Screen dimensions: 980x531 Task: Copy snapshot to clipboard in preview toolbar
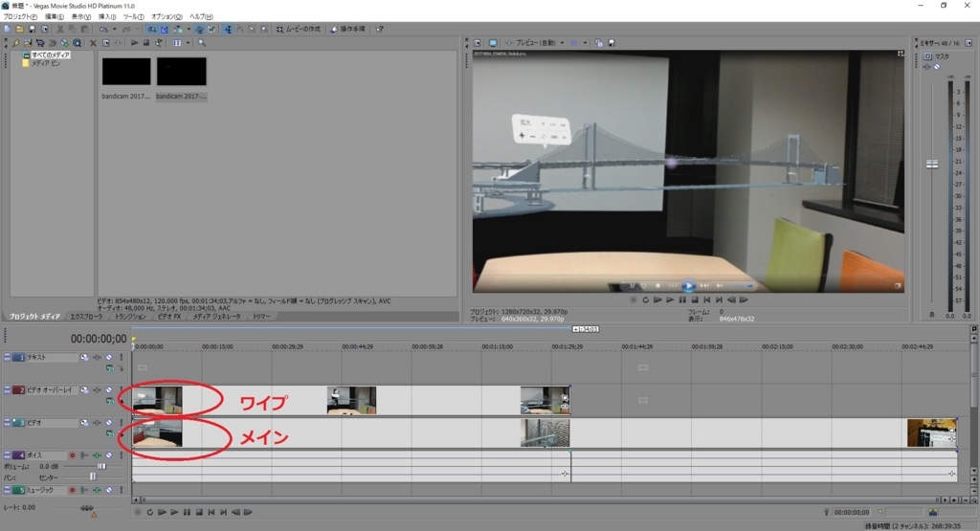coord(599,42)
